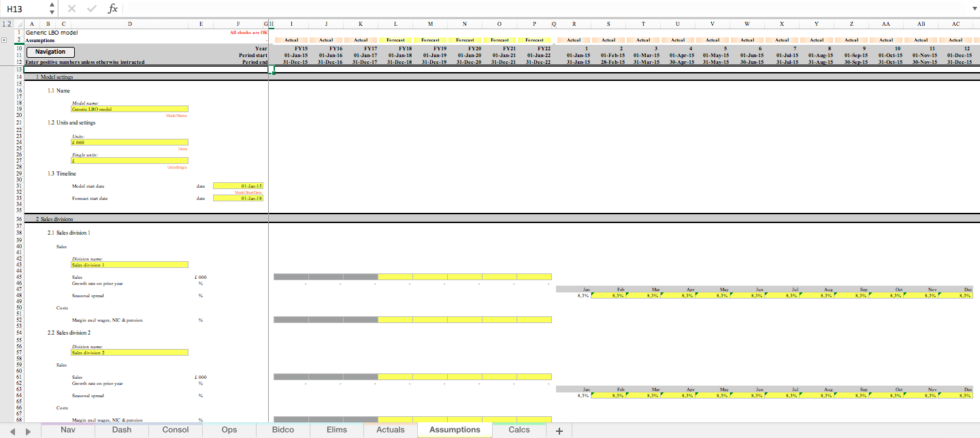Click the right sheet-tab scroll arrow
This screenshot has width=980, height=438.
click(27, 430)
